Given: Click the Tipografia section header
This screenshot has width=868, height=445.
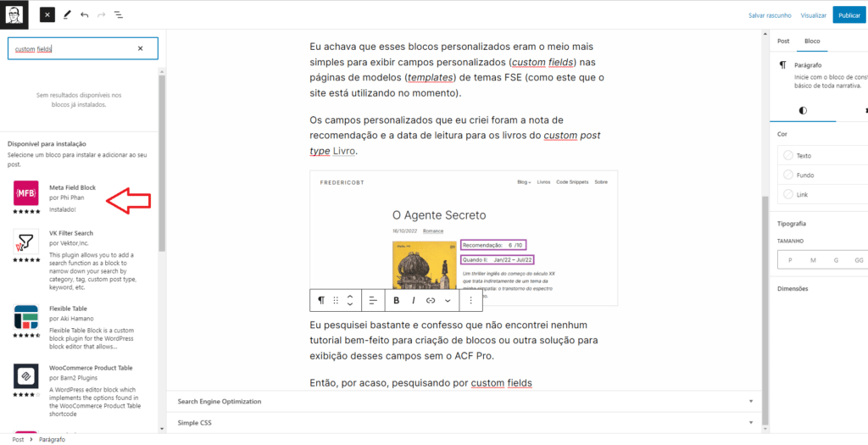Looking at the screenshot, I should [792, 224].
